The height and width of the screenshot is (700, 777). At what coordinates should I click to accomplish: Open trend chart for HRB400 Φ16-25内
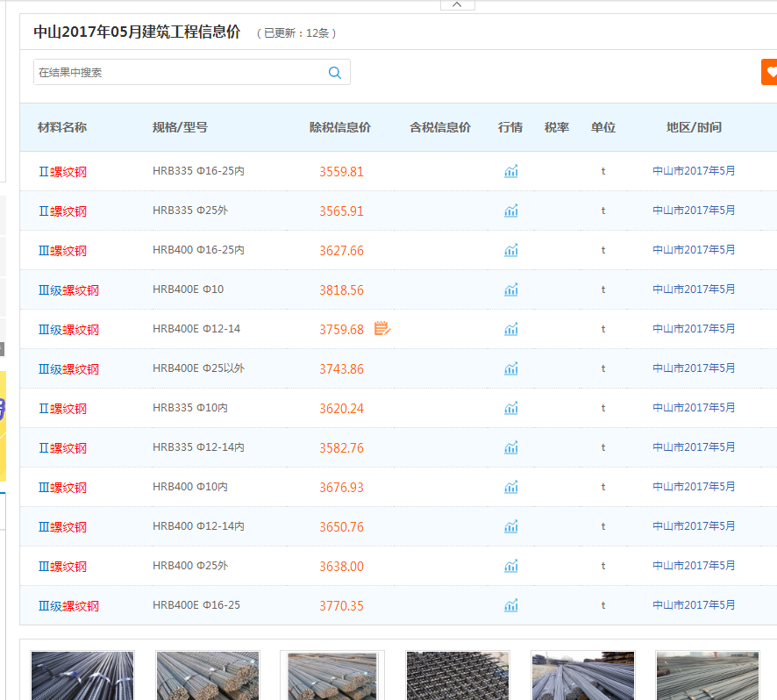pos(511,250)
